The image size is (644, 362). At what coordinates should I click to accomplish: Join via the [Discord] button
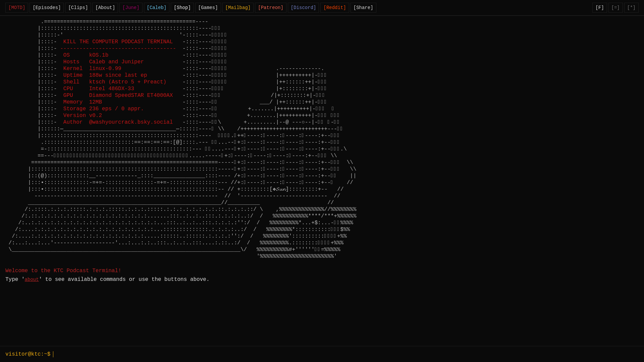[x=303, y=8]
